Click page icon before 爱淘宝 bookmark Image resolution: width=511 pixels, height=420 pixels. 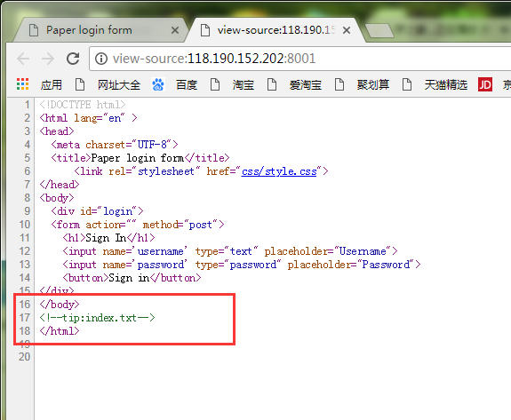click(272, 84)
